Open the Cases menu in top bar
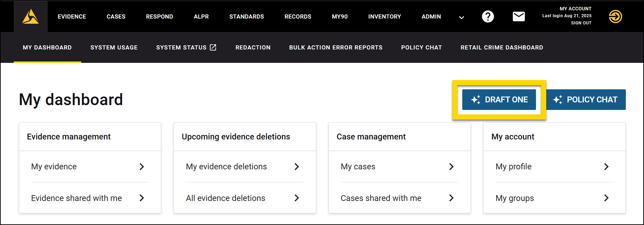Image resolution: width=644 pixels, height=225 pixels. pos(116,16)
